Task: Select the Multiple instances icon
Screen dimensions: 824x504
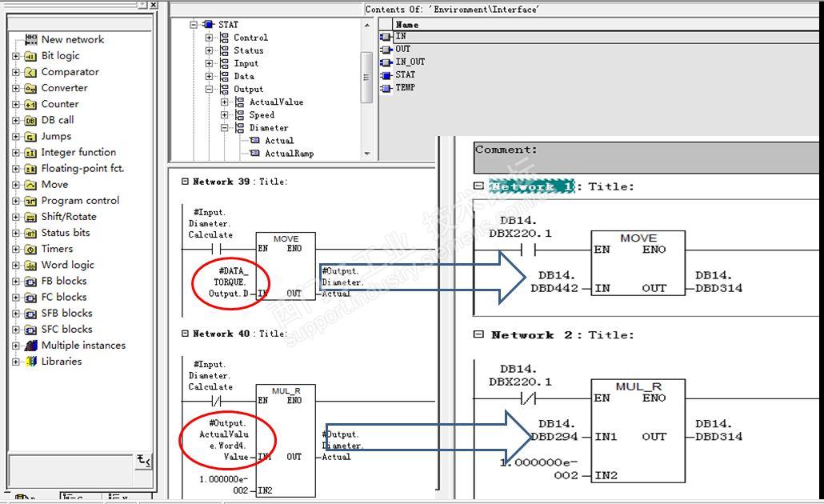Action: point(31,346)
